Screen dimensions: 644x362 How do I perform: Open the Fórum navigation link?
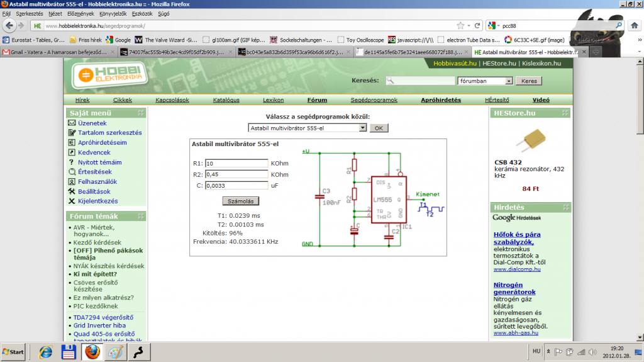317,100
